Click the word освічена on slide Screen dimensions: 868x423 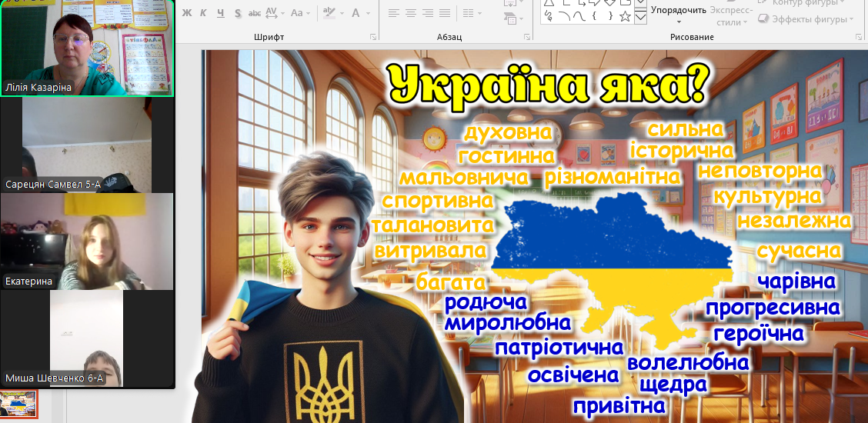(x=573, y=375)
